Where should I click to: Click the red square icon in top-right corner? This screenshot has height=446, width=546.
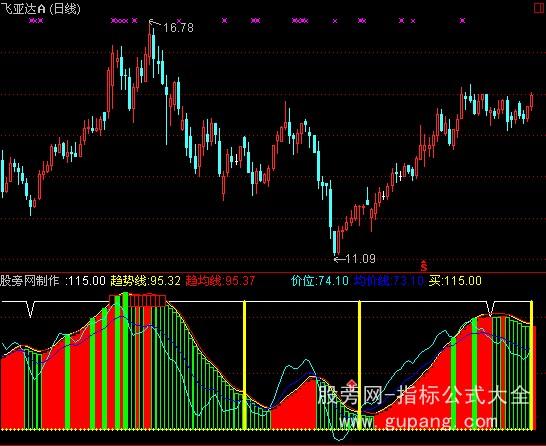[x=539, y=8]
